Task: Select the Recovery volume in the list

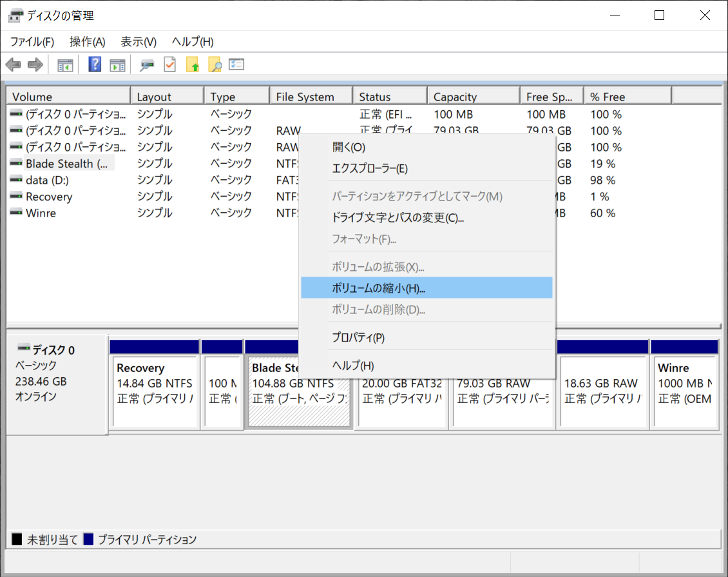Action: coord(49,197)
